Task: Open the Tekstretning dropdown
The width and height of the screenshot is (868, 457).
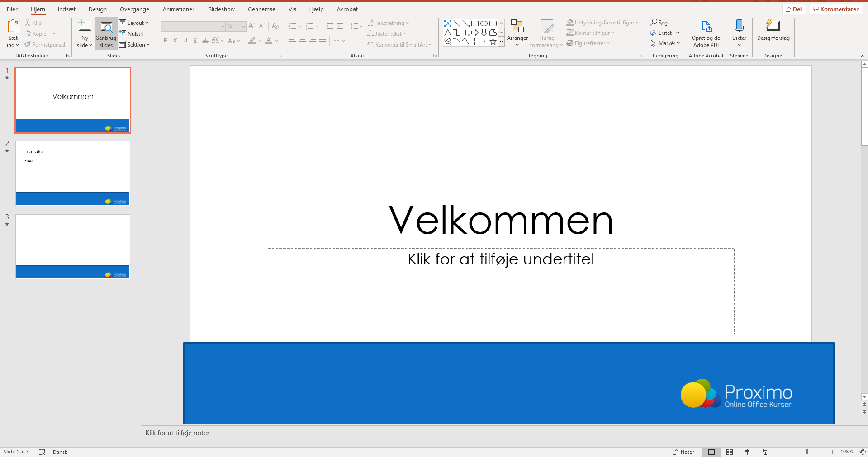Action: (388, 23)
